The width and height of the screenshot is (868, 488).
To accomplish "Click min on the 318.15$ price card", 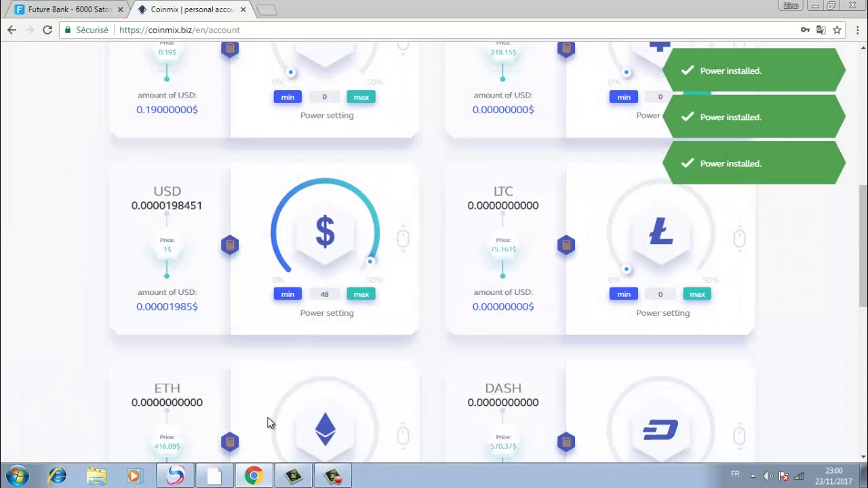I will click(624, 97).
